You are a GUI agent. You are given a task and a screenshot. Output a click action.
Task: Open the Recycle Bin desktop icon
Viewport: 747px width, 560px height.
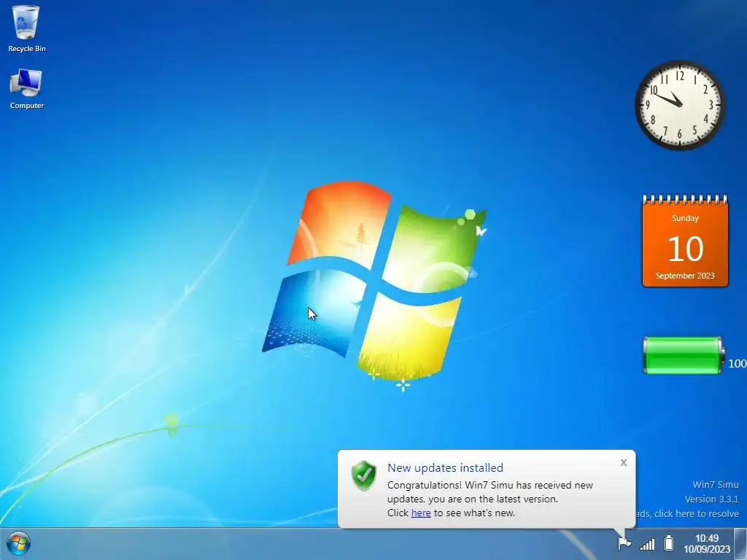click(x=27, y=28)
